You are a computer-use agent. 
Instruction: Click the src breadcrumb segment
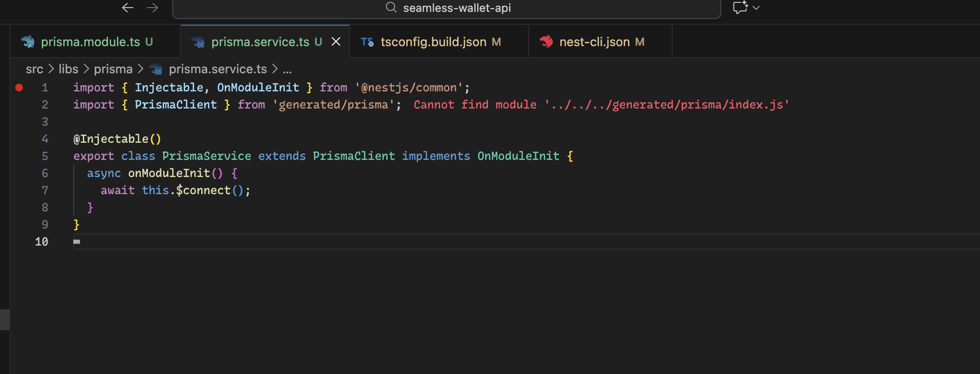pyautogui.click(x=34, y=69)
